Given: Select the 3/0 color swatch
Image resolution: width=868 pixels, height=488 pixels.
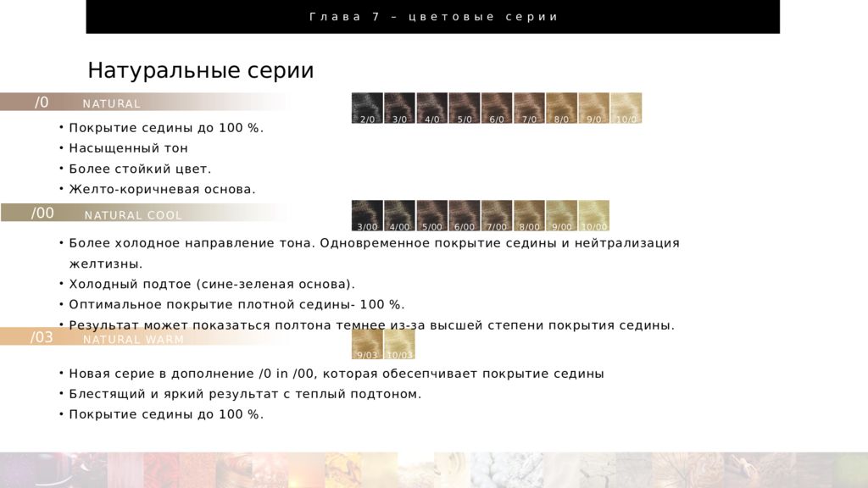Looking at the screenshot, I should click(400, 108).
